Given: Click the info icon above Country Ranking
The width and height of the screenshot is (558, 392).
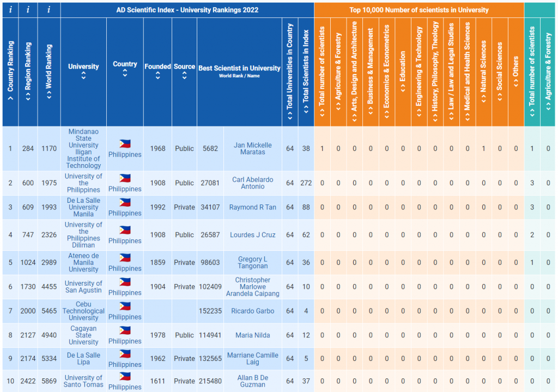Looking at the screenshot, I should (10, 10).
